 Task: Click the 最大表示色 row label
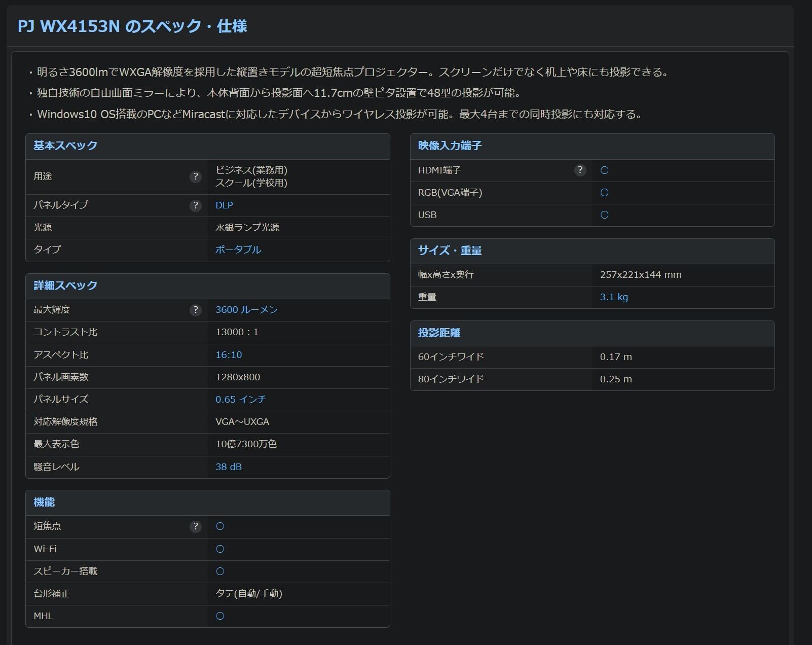point(56,444)
